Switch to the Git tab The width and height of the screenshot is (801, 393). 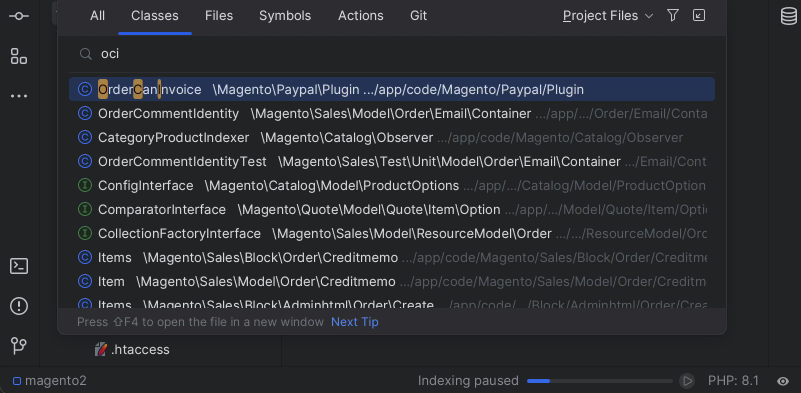coord(418,16)
